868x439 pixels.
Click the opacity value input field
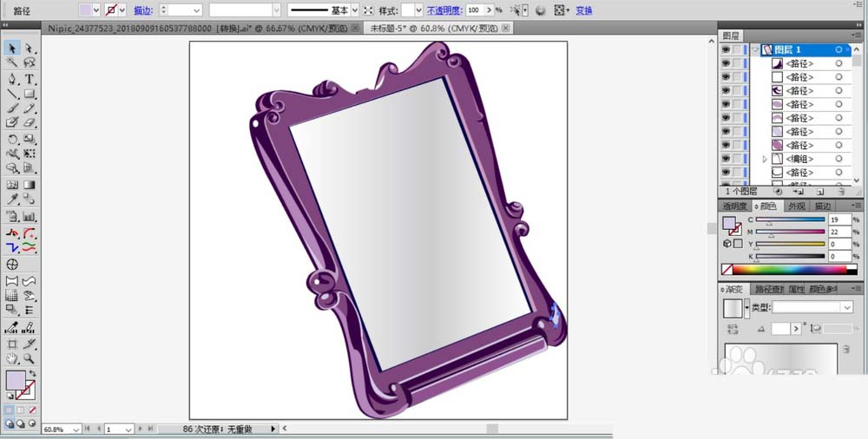tap(474, 10)
